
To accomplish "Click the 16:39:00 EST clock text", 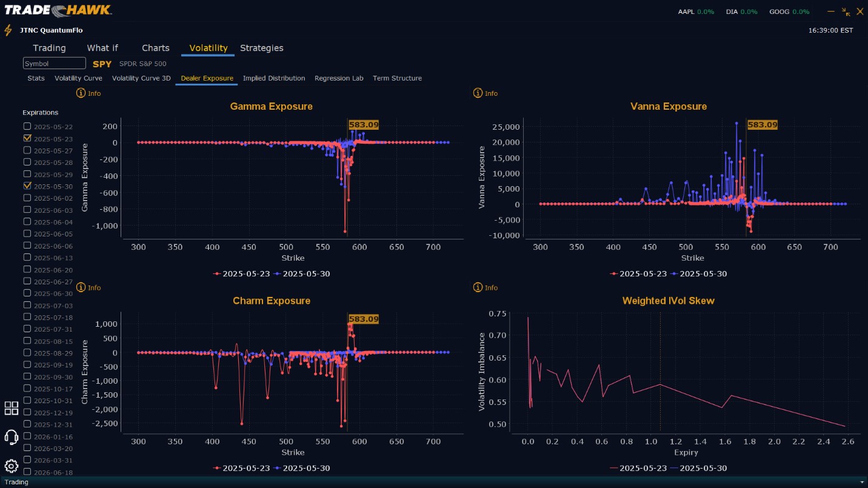I will click(830, 30).
